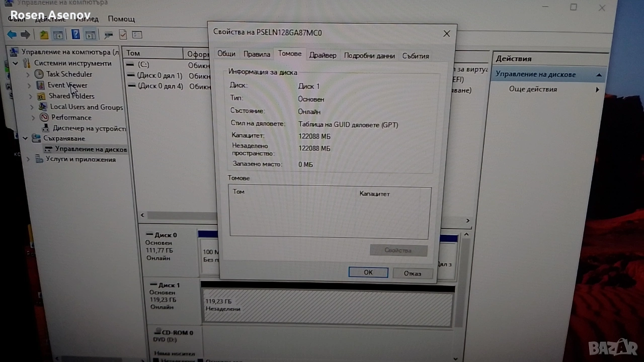Open the Изглед menu

pyautogui.click(x=88, y=18)
